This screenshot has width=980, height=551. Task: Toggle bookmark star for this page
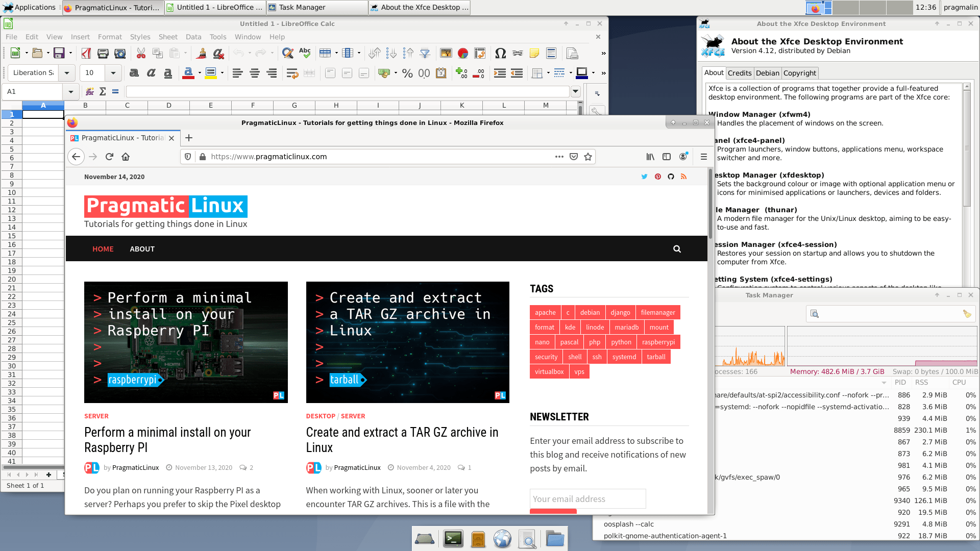588,157
